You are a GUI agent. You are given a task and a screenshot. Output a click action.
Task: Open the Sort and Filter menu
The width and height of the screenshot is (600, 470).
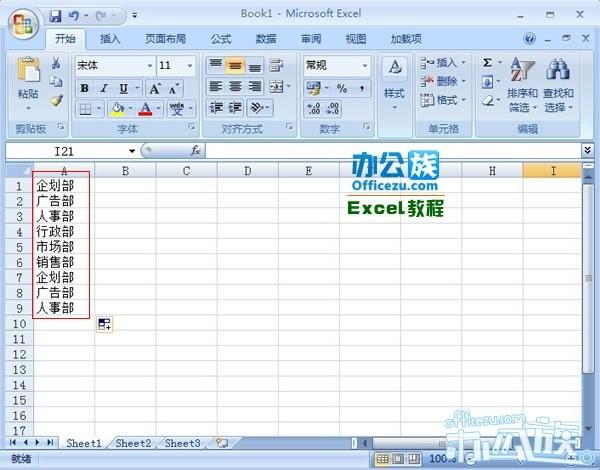point(522,85)
